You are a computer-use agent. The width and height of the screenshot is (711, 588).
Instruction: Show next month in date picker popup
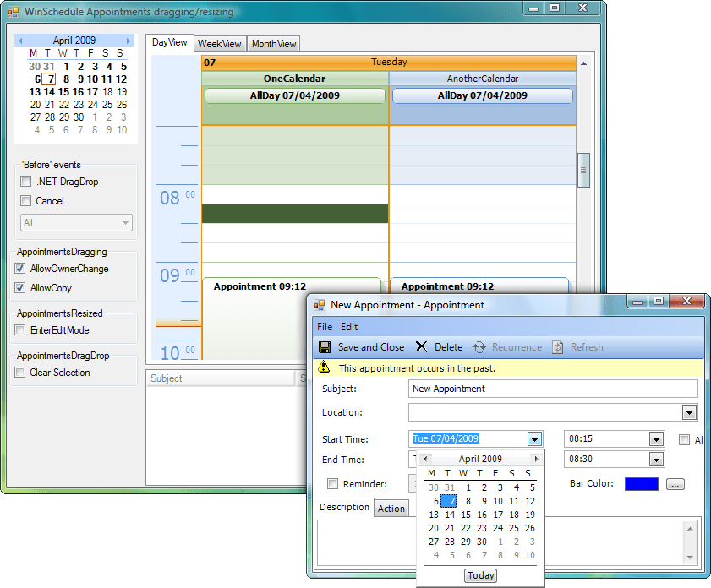click(535, 459)
